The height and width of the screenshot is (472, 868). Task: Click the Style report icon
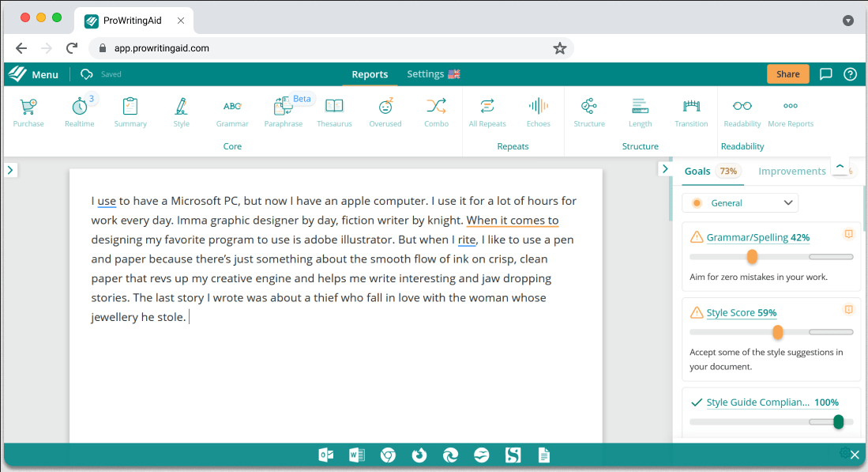181,112
